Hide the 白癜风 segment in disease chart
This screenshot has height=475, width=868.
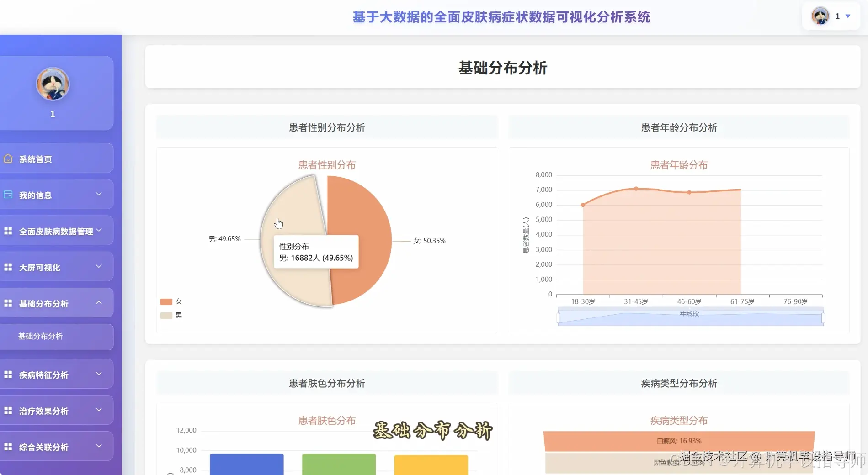[x=679, y=441]
